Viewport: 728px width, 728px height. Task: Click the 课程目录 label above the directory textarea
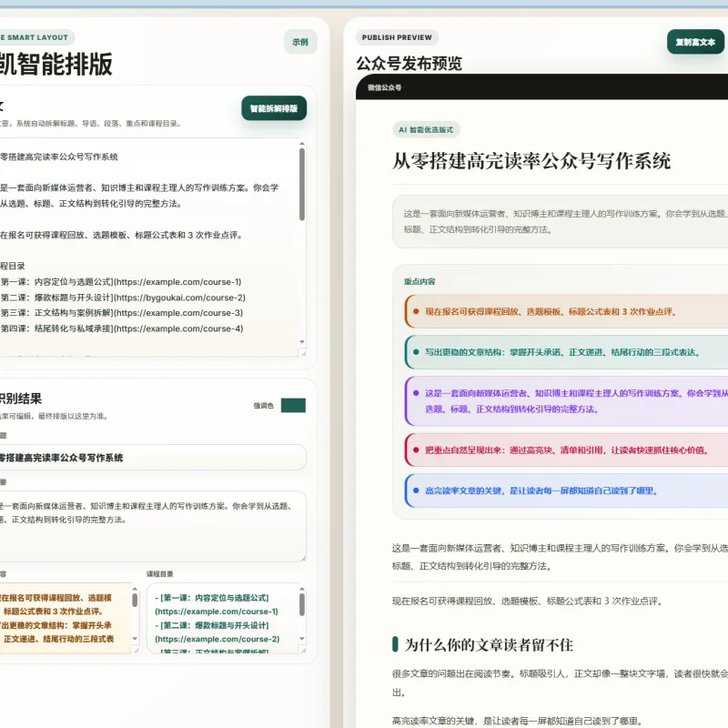tap(160, 574)
